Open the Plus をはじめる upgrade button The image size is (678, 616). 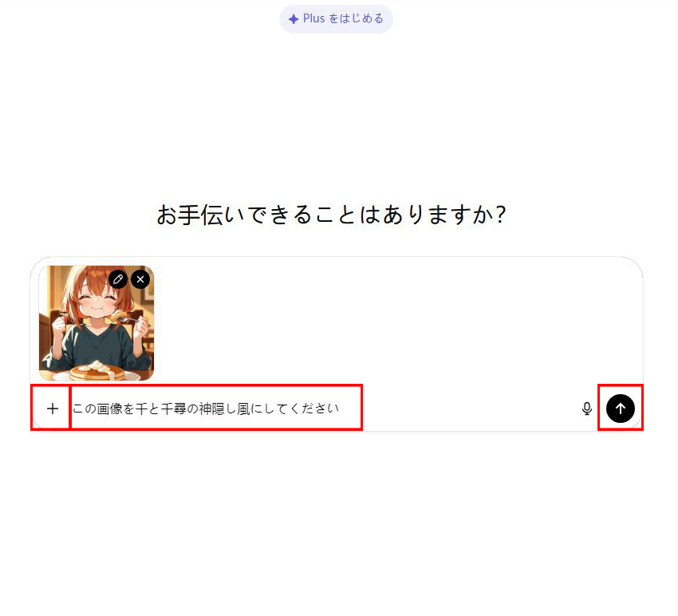(336, 19)
